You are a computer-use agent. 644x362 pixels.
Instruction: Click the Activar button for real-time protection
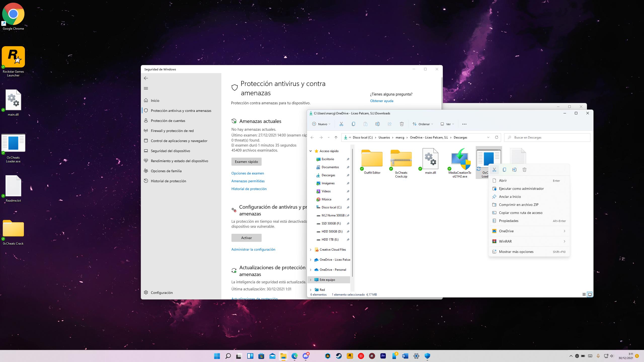click(x=246, y=238)
